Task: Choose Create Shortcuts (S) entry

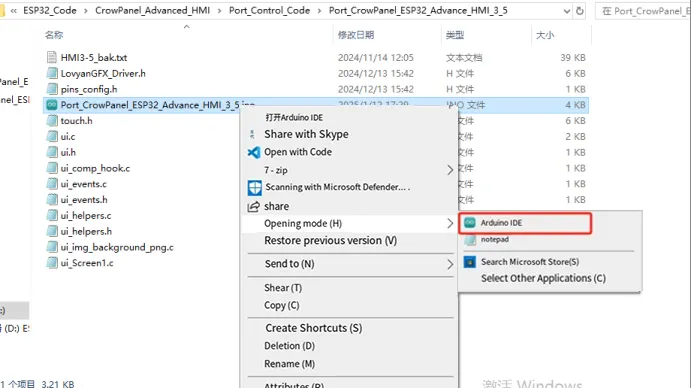Action: click(x=313, y=328)
